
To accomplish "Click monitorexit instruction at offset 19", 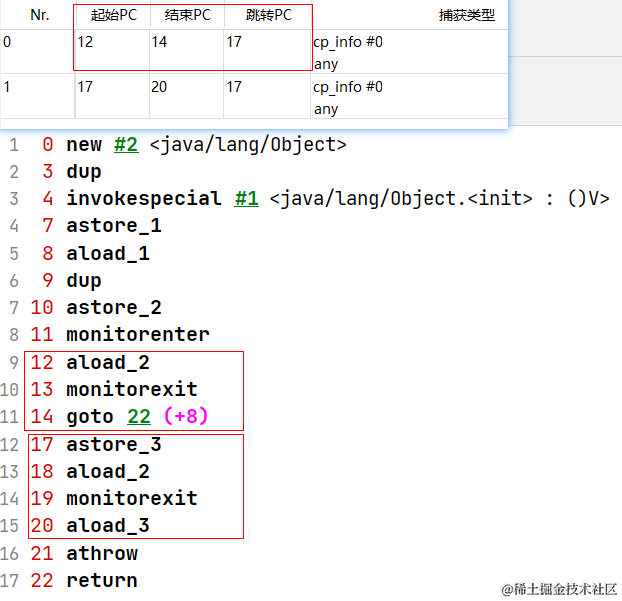I will (x=132, y=498).
